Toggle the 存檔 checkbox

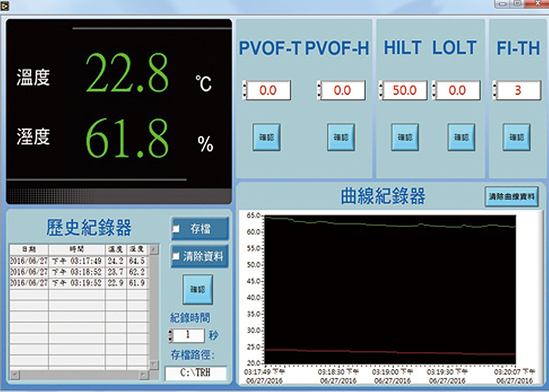pyautogui.click(x=176, y=228)
